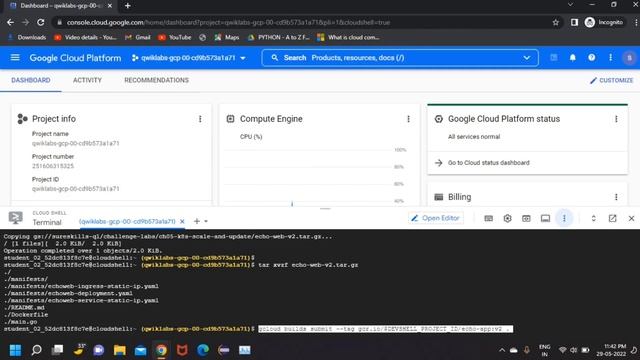Open the YouTube bookmark
This screenshot has height=360, width=640.
175,38
